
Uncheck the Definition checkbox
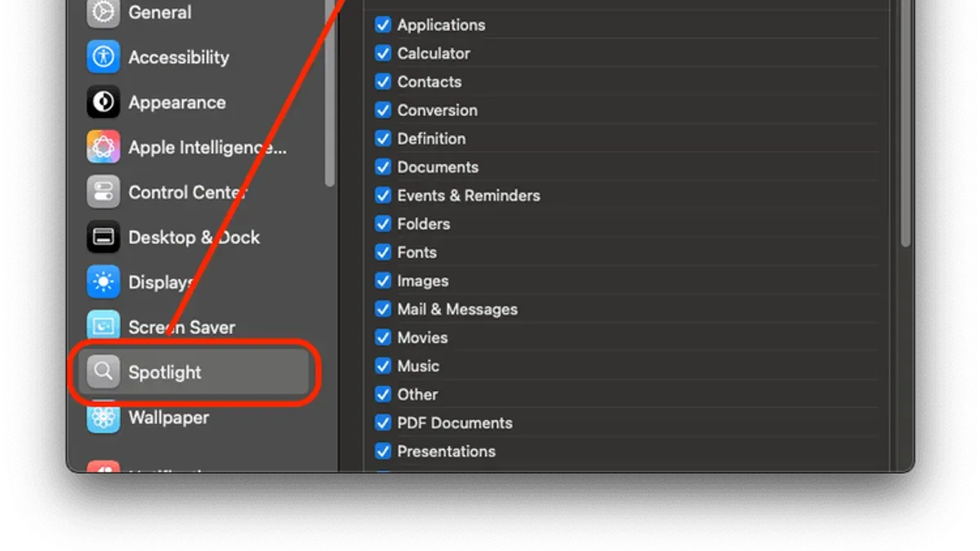(x=383, y=139)
